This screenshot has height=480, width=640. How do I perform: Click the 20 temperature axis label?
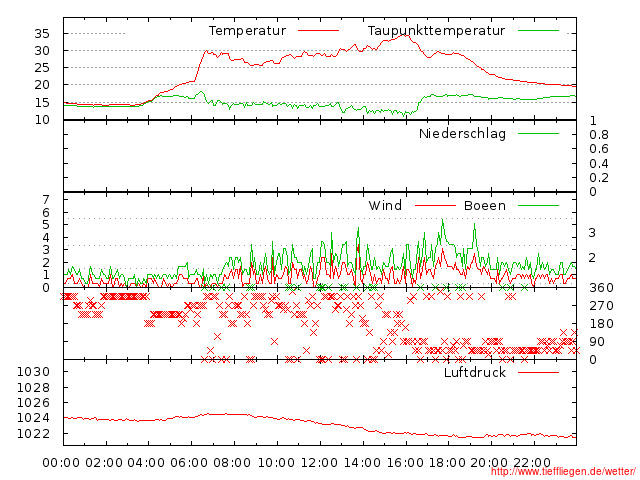(42, 85)
